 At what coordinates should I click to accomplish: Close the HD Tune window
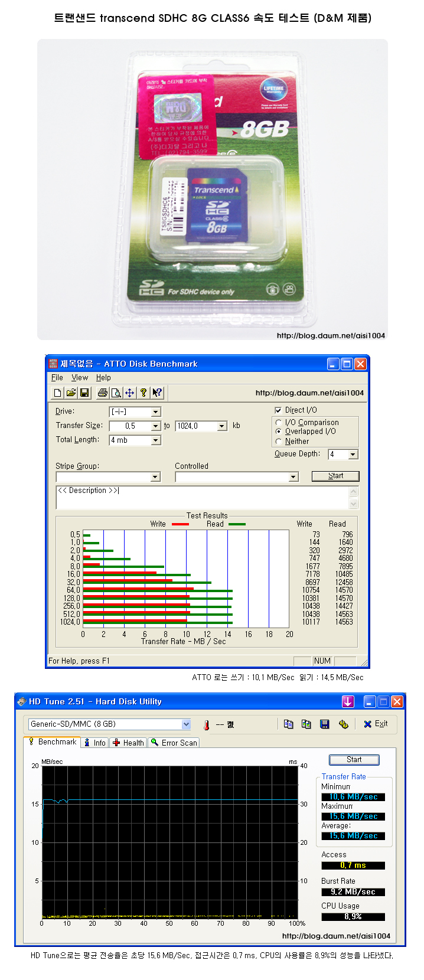(x=397, y=701)
